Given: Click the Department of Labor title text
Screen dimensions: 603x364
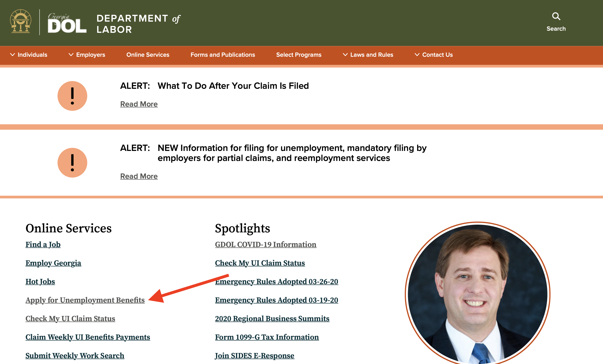Looking at the screenshot, I should [x=138, y=24].
